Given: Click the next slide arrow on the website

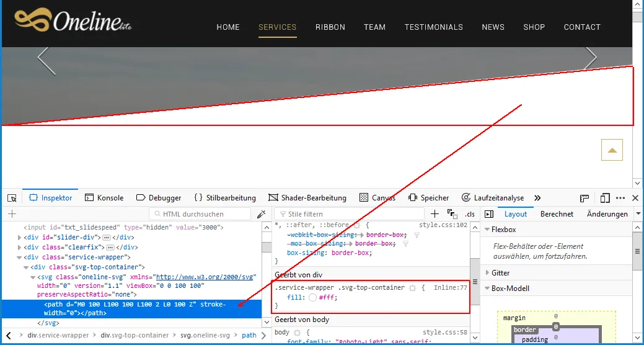Looking at the screenshot, I should (x=590, y=59).
